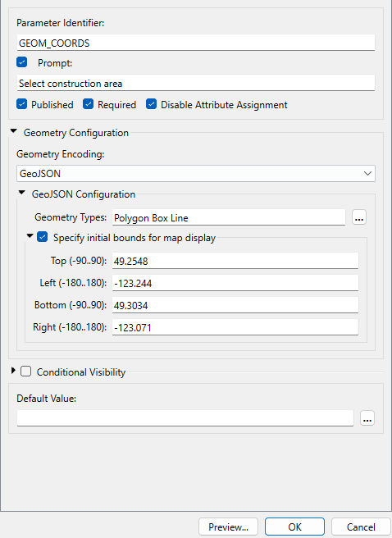Collapse the Geometry Configuration section

pos(14,131)
